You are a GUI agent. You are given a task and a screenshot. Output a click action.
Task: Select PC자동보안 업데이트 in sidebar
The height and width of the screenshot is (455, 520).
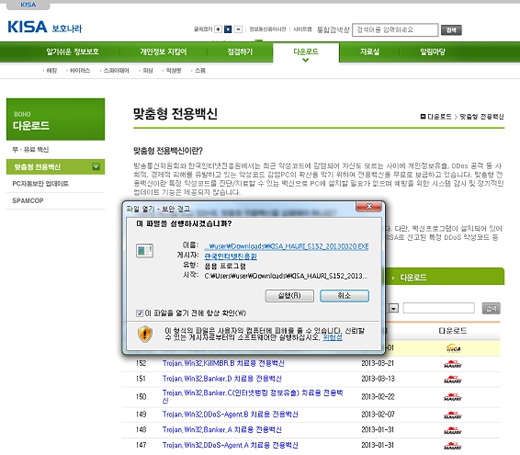tap(40, 184)
